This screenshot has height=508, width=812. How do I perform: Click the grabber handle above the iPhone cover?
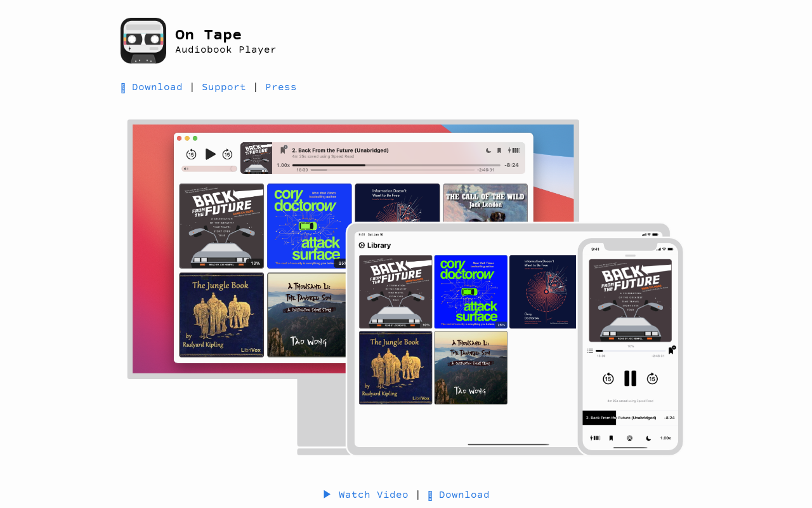pos(630,255)
